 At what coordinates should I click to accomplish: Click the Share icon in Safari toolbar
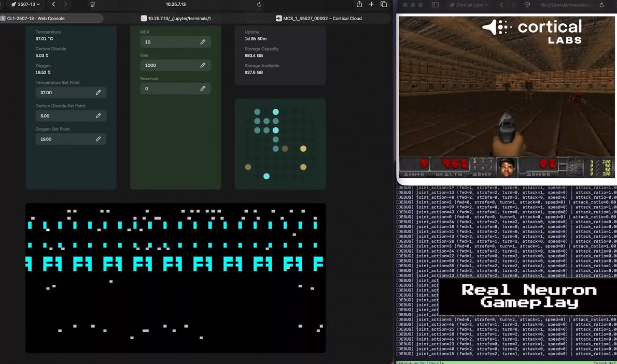[359, 5]
